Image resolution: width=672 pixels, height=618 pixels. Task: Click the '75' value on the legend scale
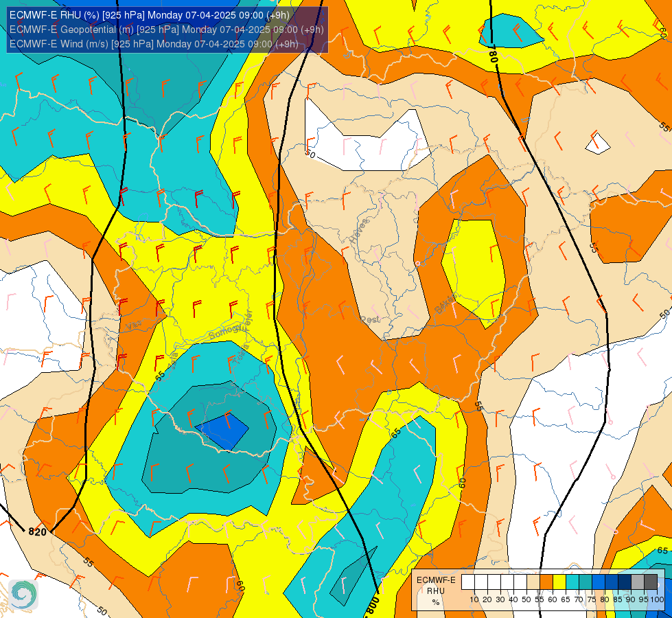592,600
